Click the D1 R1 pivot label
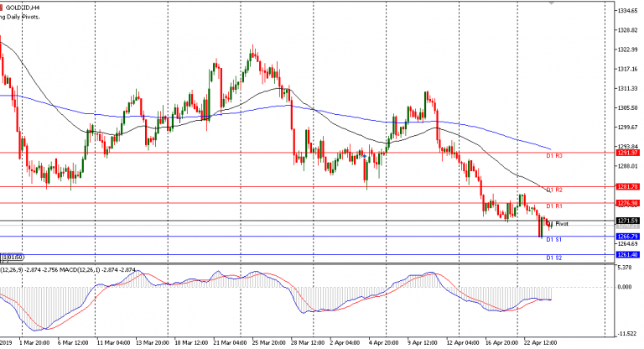This screenshot has width=644, height=349. click(x=553, y=206)
